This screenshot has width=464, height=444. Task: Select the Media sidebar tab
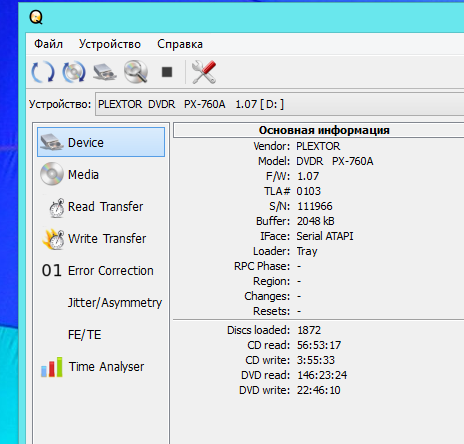click(101, 174)
